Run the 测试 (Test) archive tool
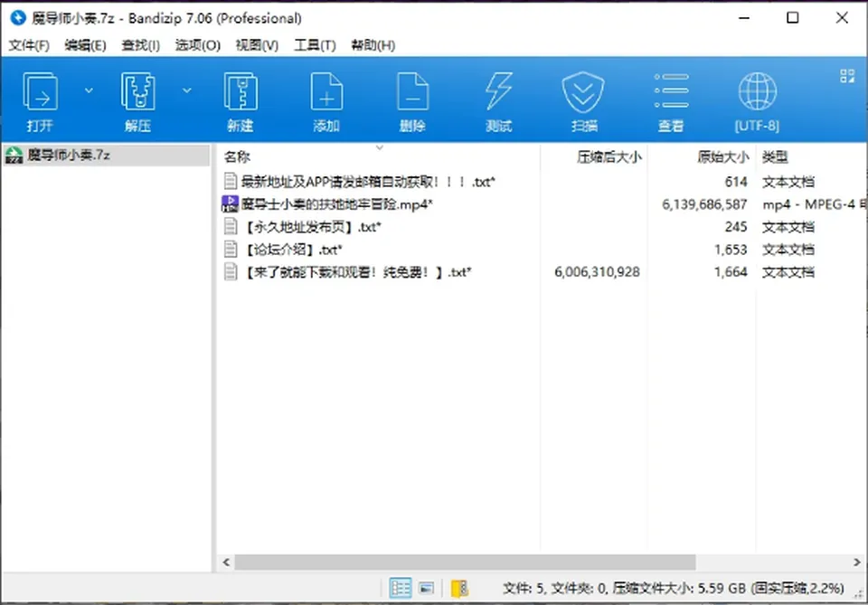Image resolution: width=868 pixels, height=605 pixels. click(499, 92)
